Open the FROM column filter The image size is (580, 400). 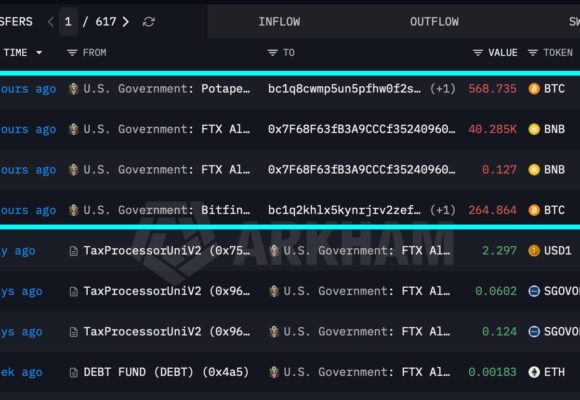coord(72,53)
